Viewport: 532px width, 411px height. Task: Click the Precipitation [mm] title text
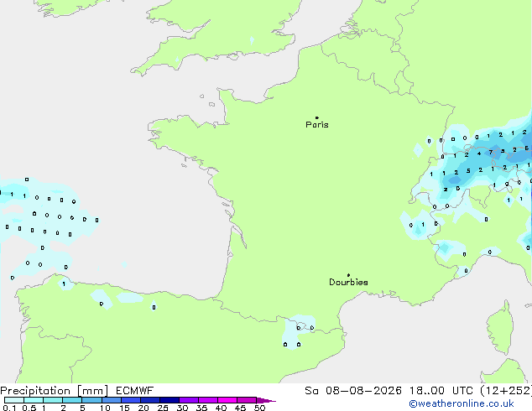[x=55, y=391]
